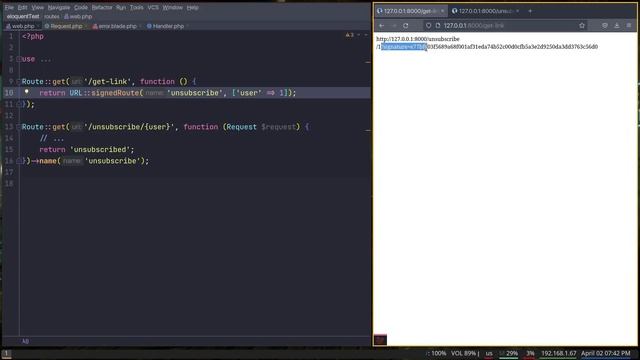
Task: Click the 100% brightness indicator
Action: click(437, 353)
